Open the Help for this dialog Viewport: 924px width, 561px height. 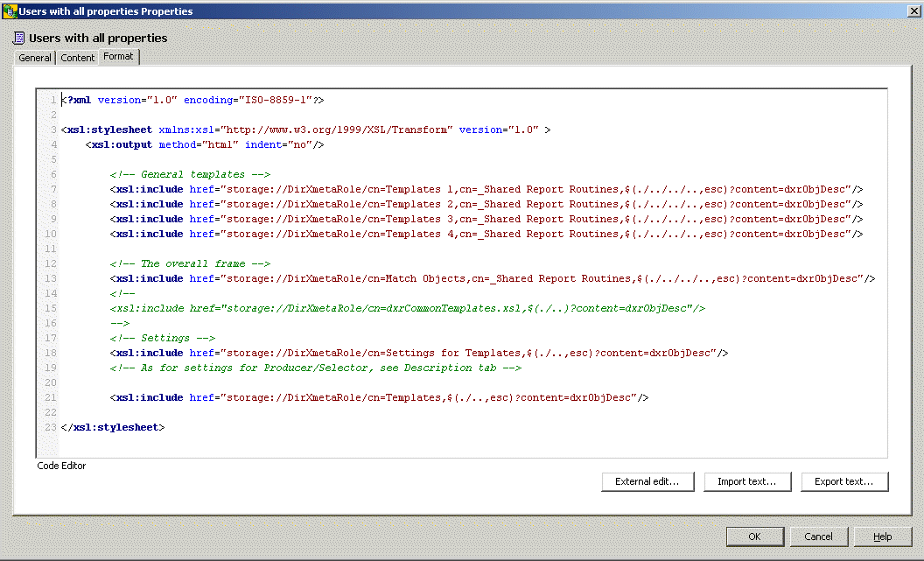tap(882, 536)
